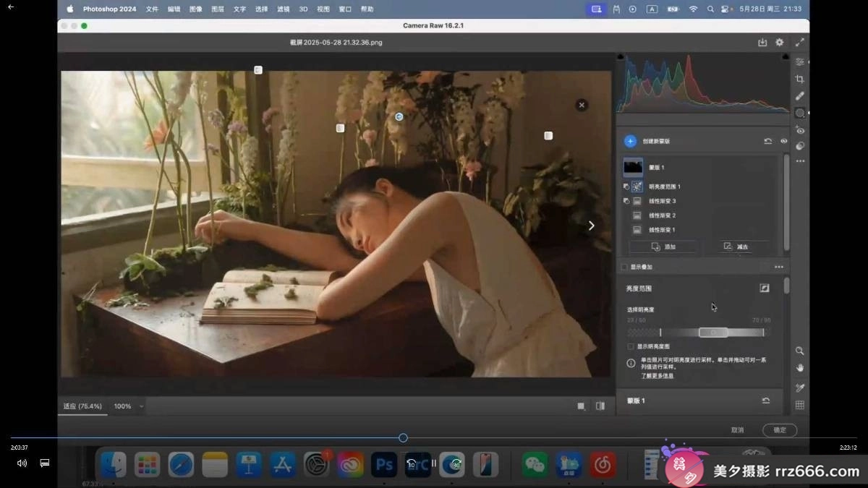Open Photoshop from the Dock
This screenshot has height=488, width=868.
tap(384, 465)
